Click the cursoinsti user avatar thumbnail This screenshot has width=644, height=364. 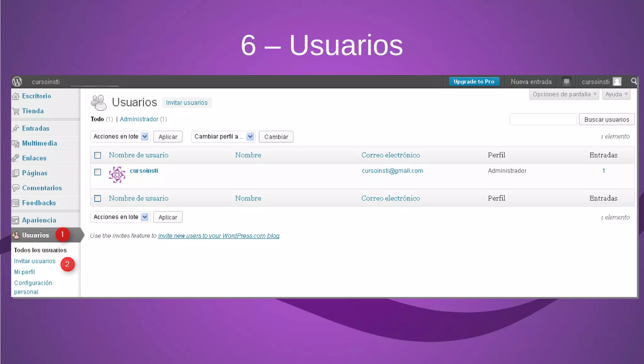(x=117, y=175)
